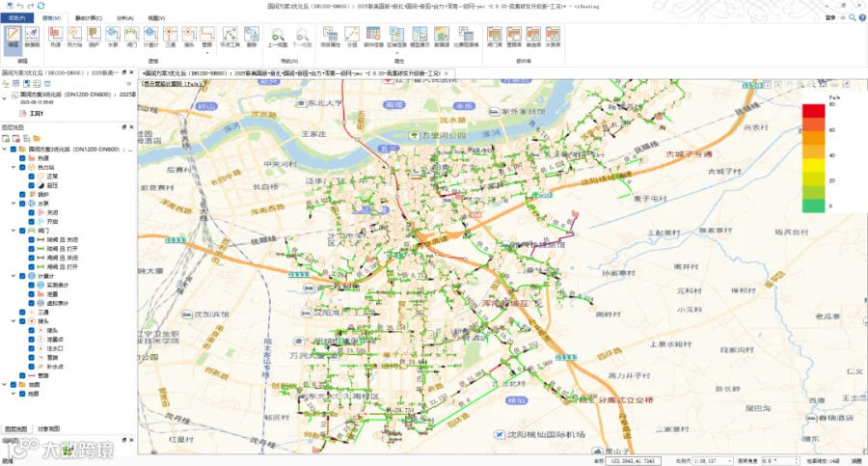The image size is (868, 466).
Task: Click the red swatch in Pa/m legend
Action: point(813,110)
